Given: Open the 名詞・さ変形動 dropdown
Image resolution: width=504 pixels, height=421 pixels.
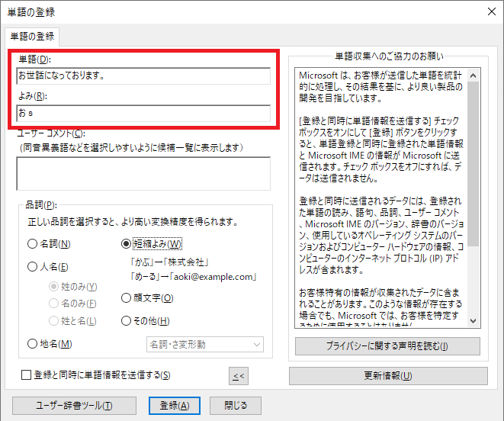Looking at the screenshot, I should pos(205,345).
